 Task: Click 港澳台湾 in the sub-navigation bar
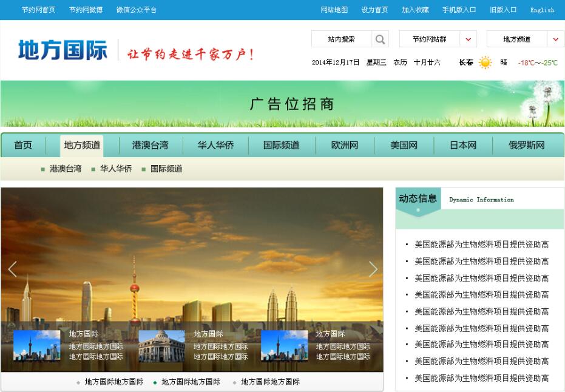pyautogui.click(x=66, y=169)
